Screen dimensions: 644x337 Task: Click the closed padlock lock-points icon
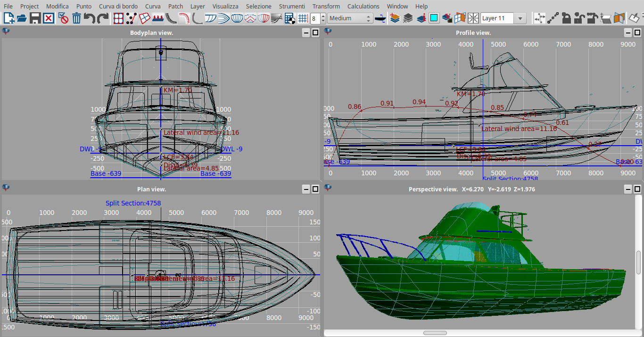[x=566, y=18]
